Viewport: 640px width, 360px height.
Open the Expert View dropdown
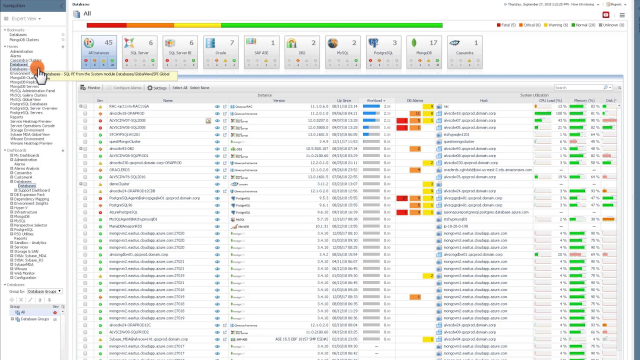tap(26, 19)
